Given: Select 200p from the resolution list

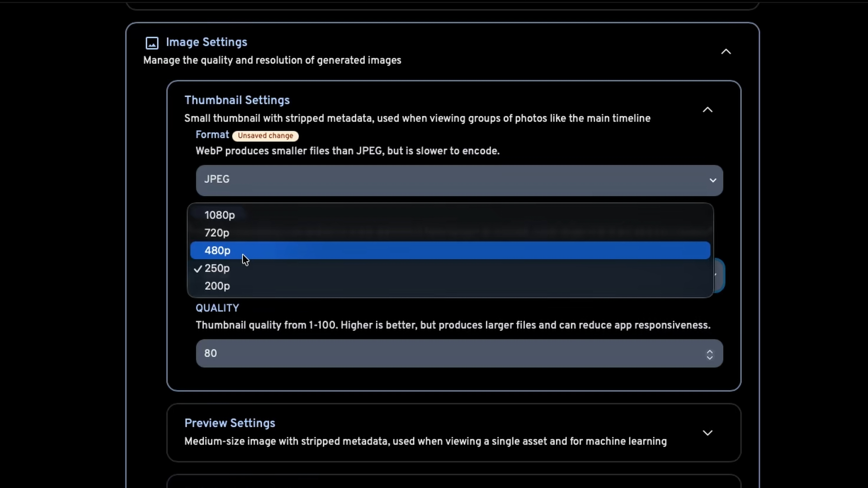Looking at the screenshot, I should [x=217, y=286].
